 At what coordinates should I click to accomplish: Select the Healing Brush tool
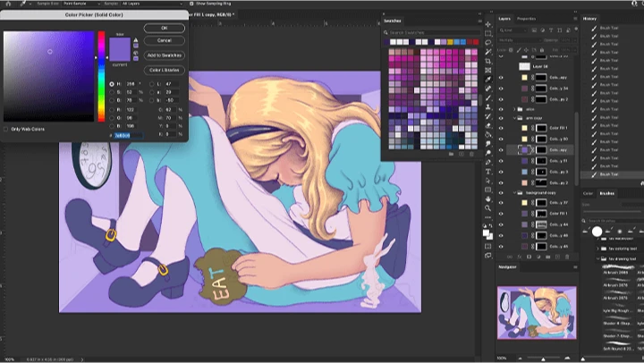(488, 89)
